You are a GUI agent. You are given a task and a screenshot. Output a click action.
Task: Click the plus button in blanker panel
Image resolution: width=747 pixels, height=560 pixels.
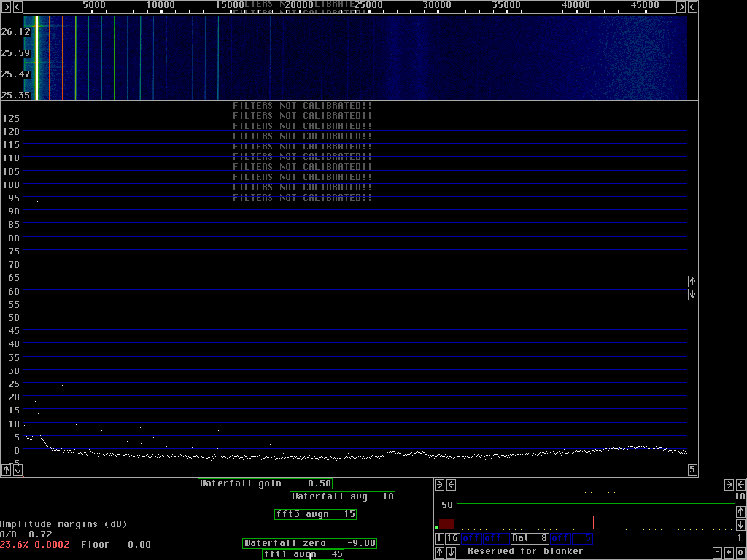(x=729, y=553)
